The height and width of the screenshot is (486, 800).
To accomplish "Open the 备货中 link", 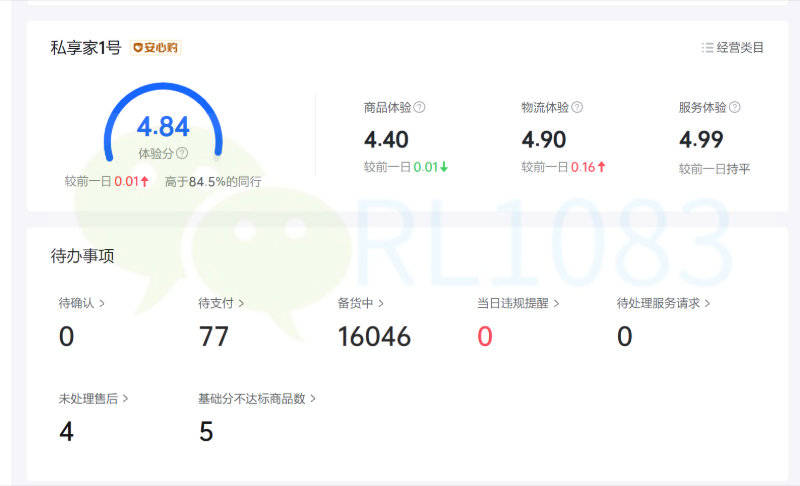I will click(361, 303).
